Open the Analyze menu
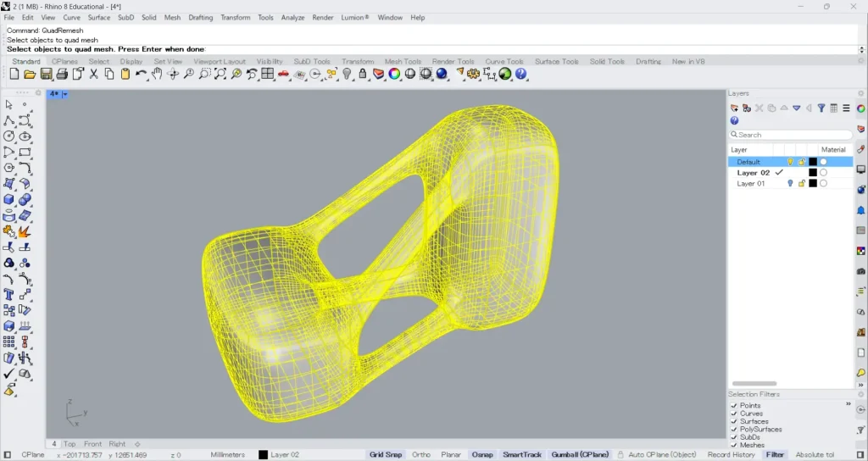The image size is (868, 461). click(292, 18)
